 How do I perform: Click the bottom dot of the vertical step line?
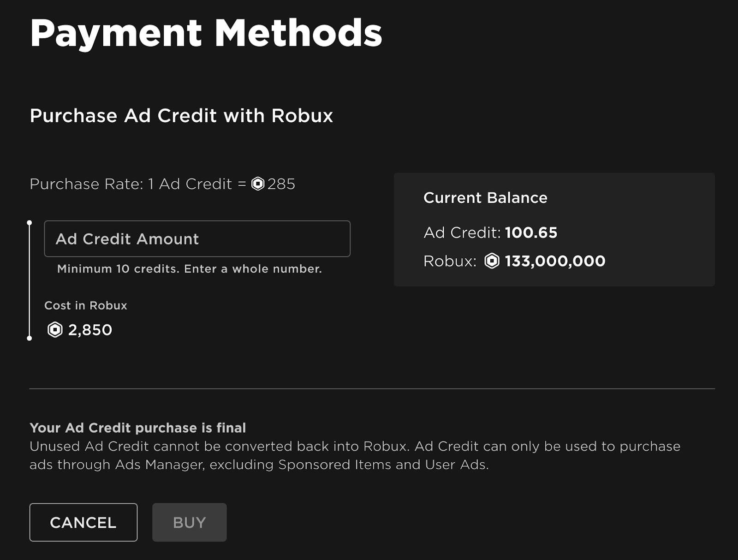(x=30, y=338)
